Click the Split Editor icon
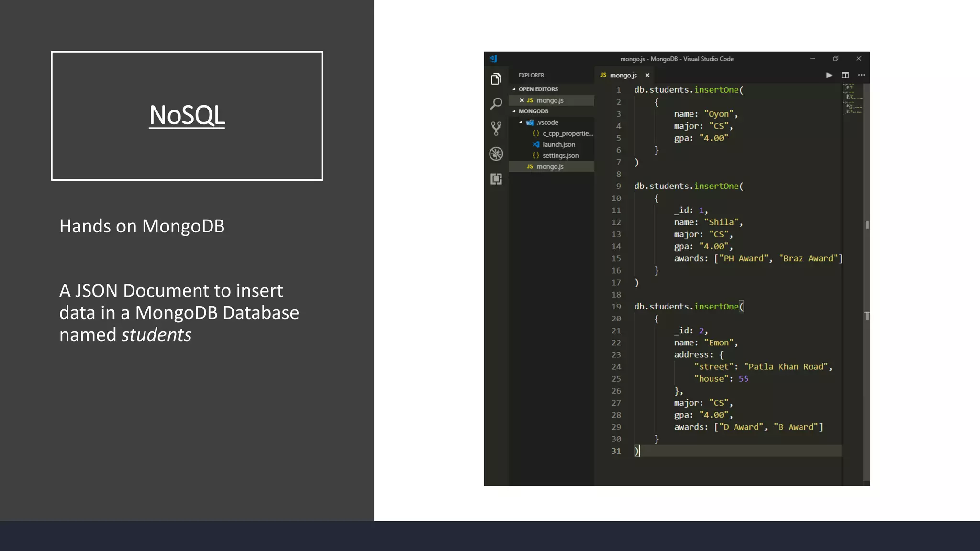The height and width of the screenshot is (551, 980). (845, 75)
